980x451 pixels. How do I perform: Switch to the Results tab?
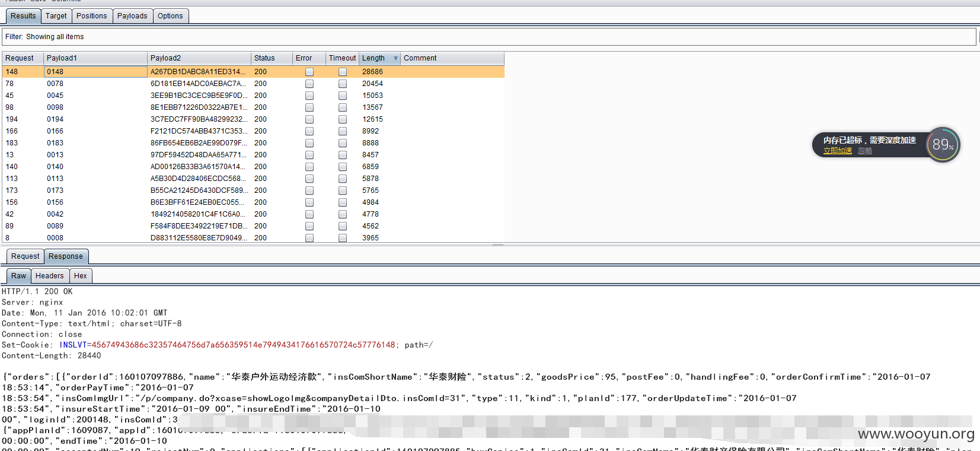coord(23,16)
